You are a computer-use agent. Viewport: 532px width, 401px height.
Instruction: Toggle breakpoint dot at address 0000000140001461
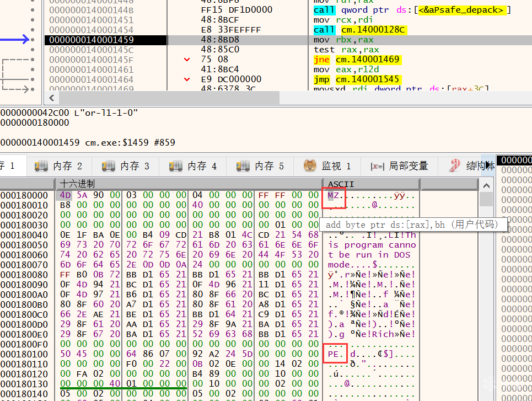click(33, 69)
